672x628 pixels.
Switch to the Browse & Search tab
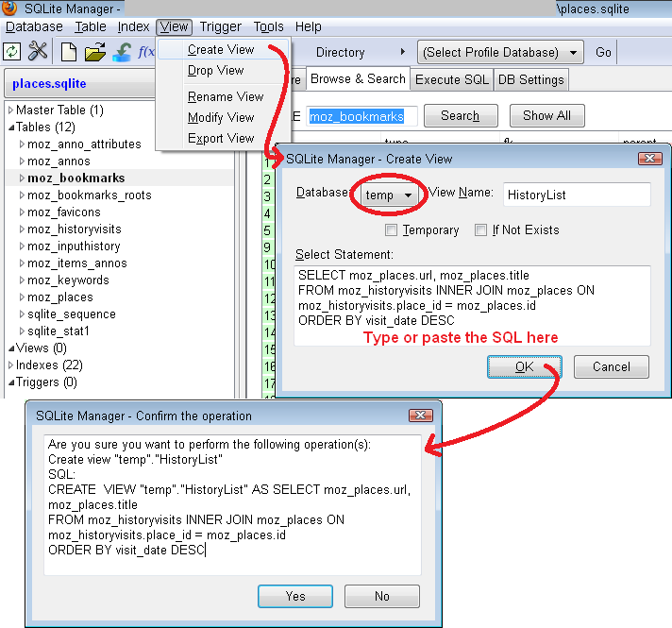click(358, 79)
